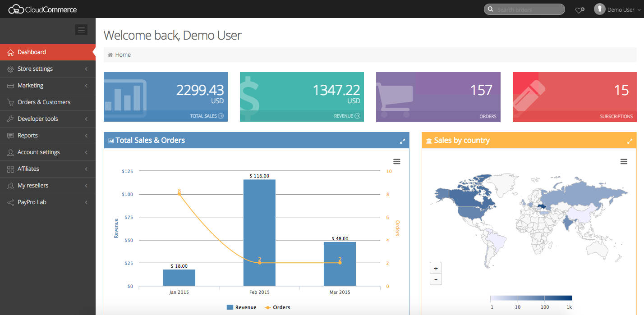Toggle Revenue series in chart legend
The height and width of the screenshot is (315, 644).
coord(241,307)
